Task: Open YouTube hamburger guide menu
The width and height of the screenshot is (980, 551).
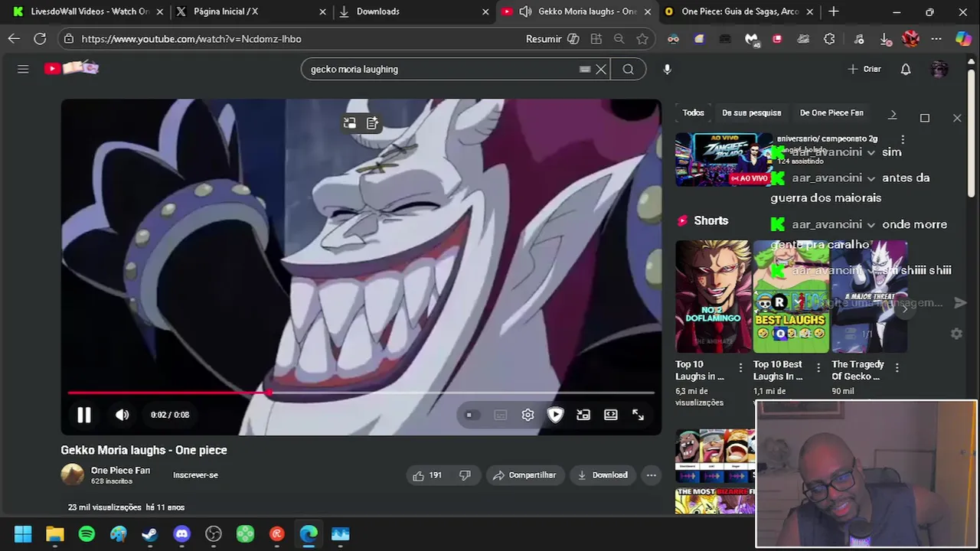Action: [x=23, y=69]
